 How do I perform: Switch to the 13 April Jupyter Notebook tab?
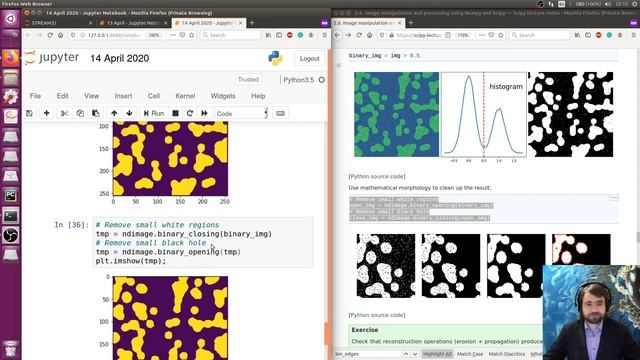[x=133, y=23]
